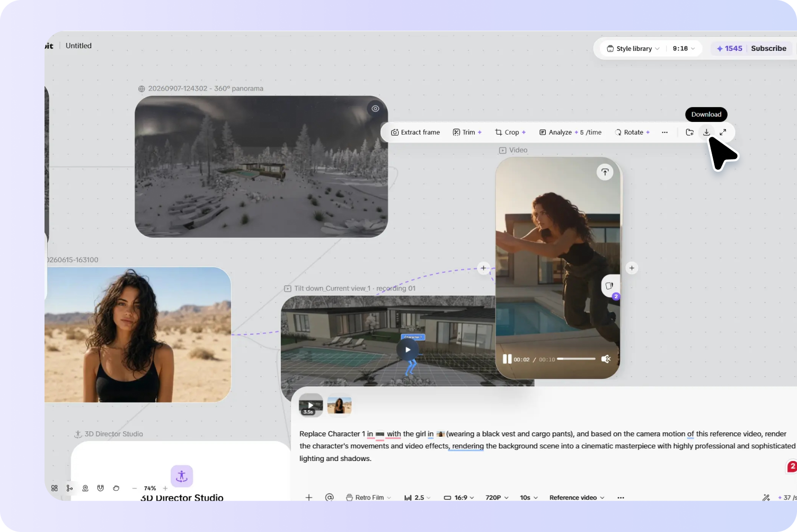Toggle the eye icon on the 360° panorama
The width and height of the screenshot is (797, 532).
click(375, 109)
